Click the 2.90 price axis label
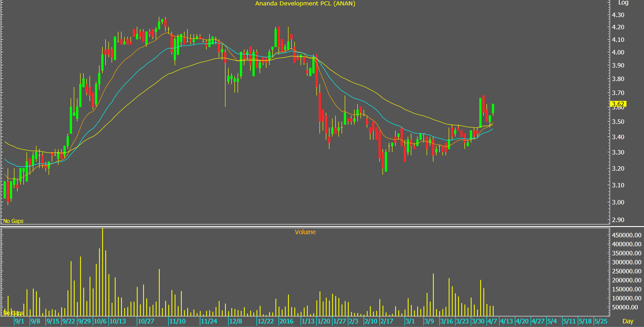The width and height of the screenshot is (644, 327). tap(618, 220)
